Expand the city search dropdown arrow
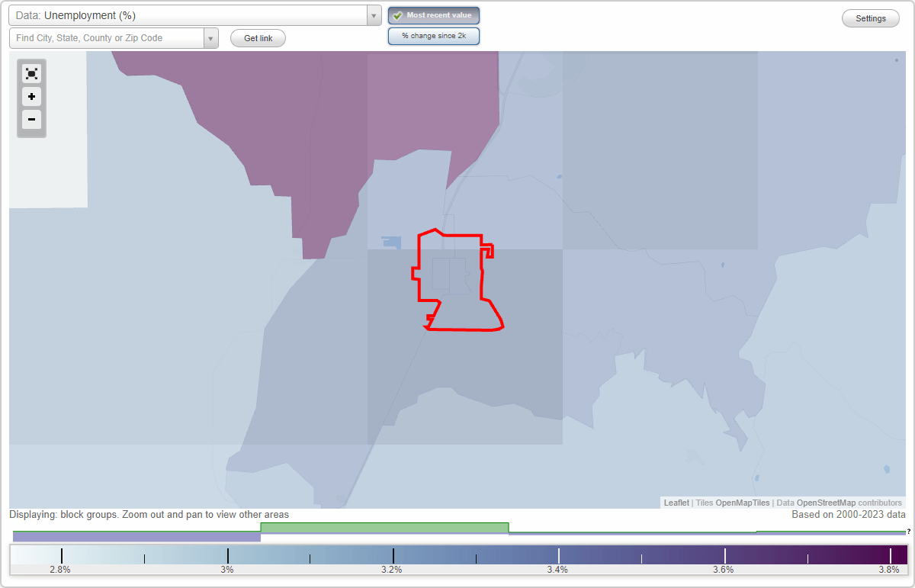The image size is (915, 588). [x=211, y=38]
